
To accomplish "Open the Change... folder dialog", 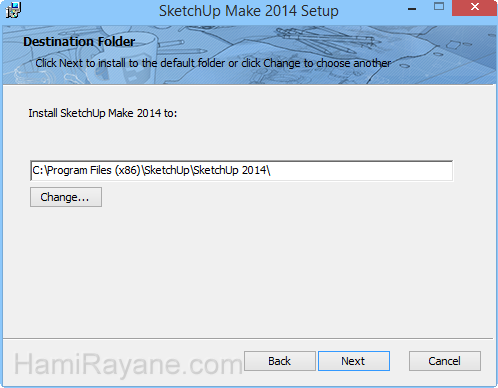I will tap(66, 197).
